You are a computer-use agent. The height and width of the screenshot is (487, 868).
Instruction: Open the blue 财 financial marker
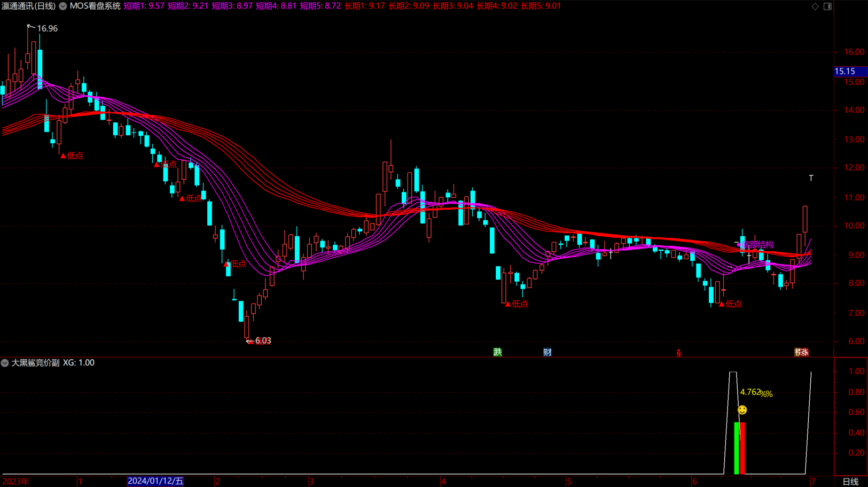coord(548,352)
